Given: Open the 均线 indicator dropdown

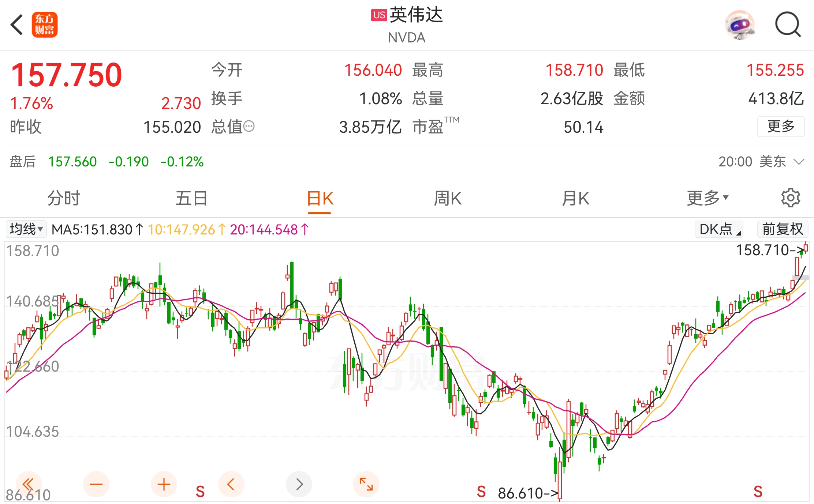Looking at the screenshot, I should pyautogui.click(x=26, y=229).
